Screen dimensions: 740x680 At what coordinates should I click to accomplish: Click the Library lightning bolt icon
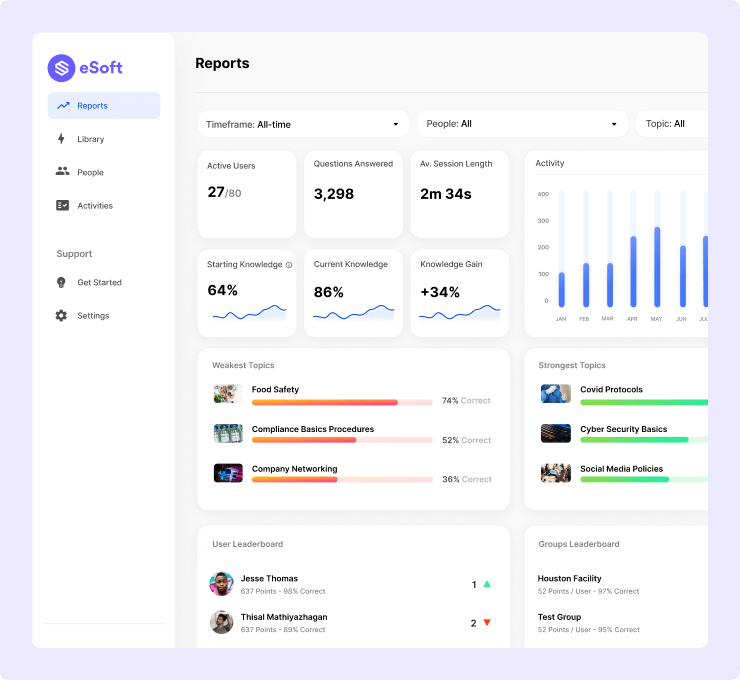click(x=62, y=139)
